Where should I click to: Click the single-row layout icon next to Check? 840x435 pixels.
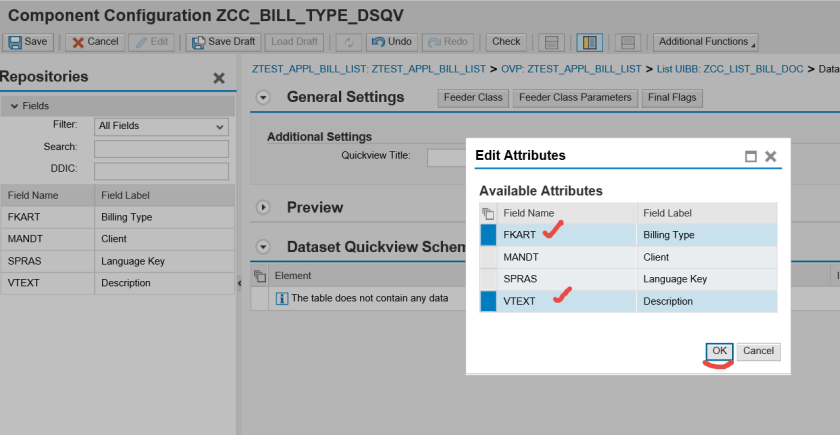pyautogui.click(x=549, y=42)
